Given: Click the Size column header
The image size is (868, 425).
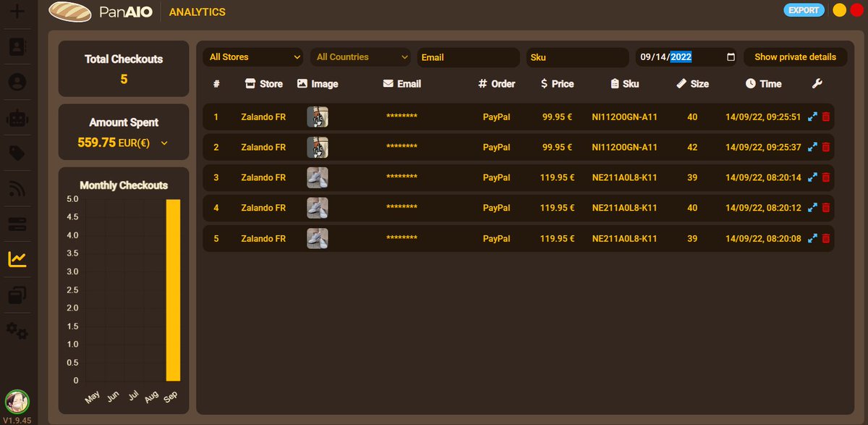Looking at the screenshot, I should tap(692, 83).
